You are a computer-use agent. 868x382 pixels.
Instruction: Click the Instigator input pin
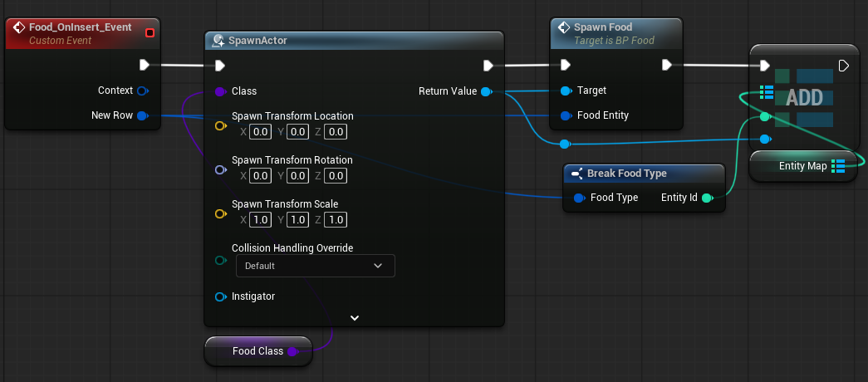point(220,296)
